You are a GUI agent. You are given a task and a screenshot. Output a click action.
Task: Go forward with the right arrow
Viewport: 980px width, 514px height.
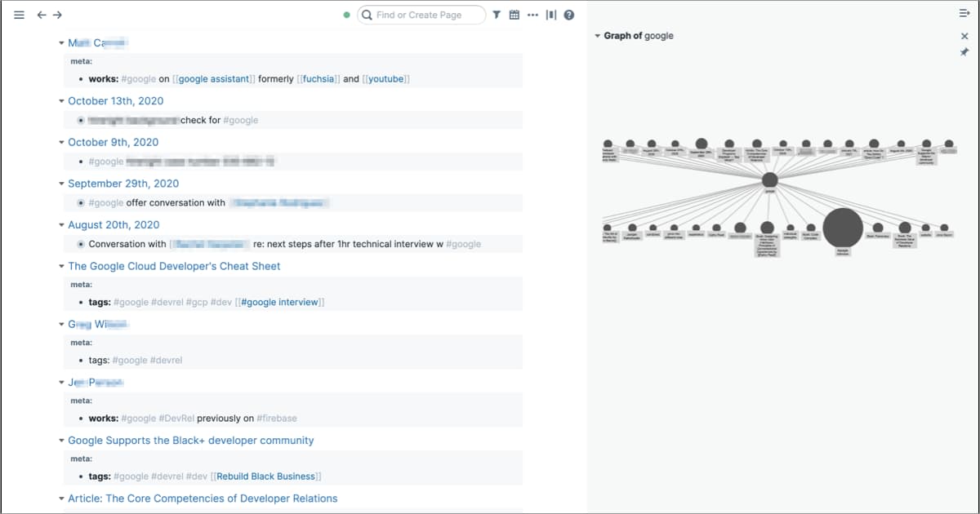coord(57,15)
